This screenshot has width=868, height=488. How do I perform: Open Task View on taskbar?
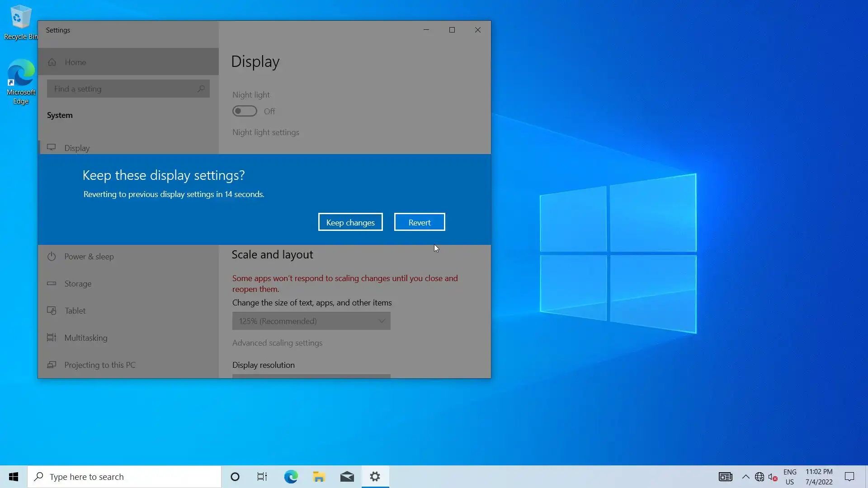click(x=262, y=477)
